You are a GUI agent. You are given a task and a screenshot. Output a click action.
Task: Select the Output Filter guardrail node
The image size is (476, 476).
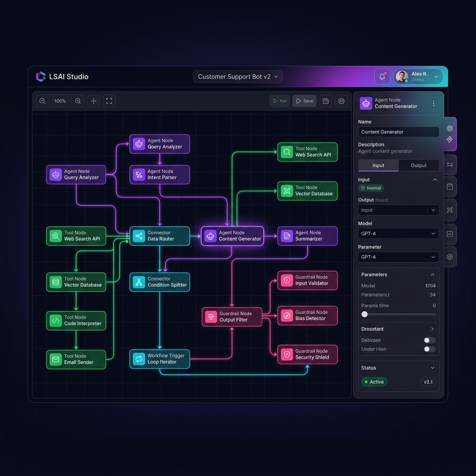(x=232, y=317)
